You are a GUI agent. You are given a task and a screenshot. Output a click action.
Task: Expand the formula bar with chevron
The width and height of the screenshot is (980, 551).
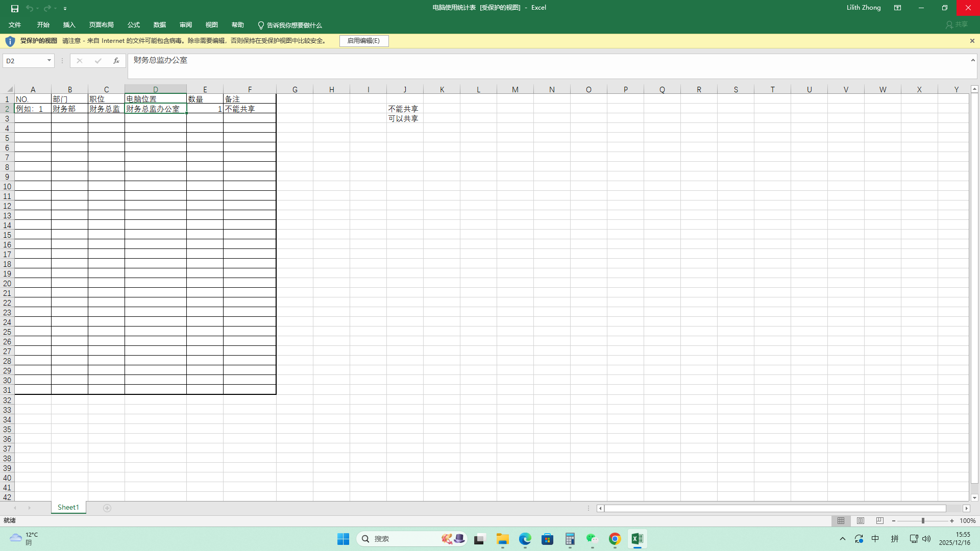972,60
